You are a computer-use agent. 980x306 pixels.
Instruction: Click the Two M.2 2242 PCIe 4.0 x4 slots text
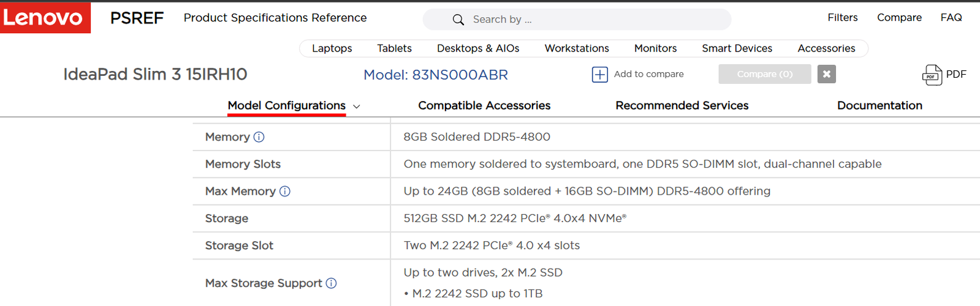492,245
